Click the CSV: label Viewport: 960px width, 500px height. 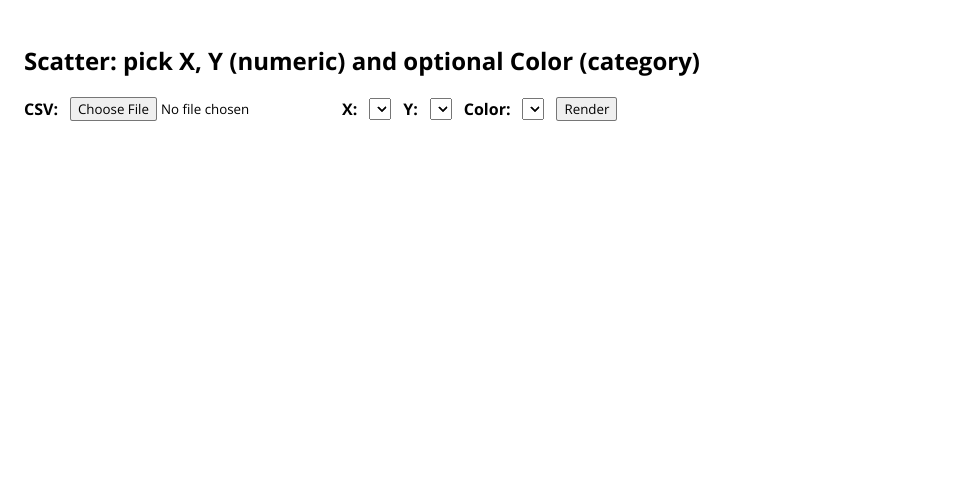(x=41, y=109)
